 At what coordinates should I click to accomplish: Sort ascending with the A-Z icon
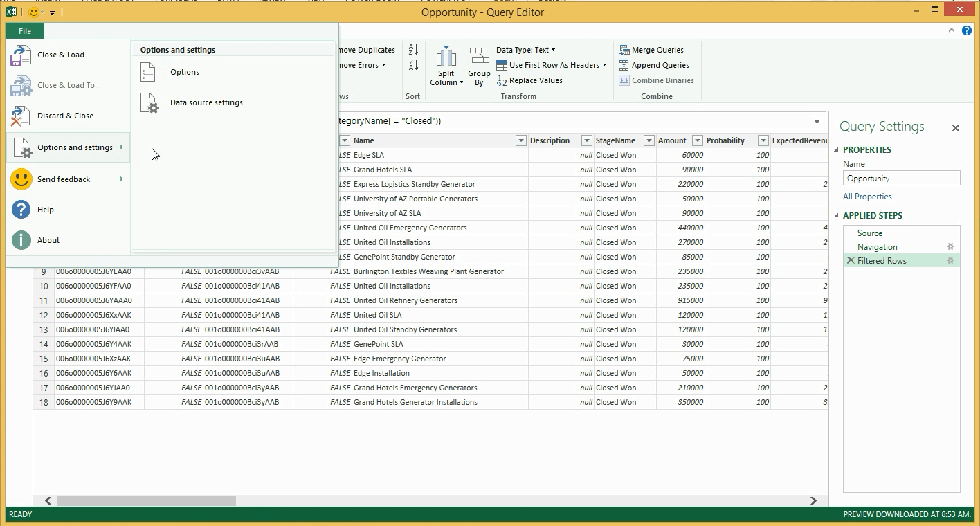tap(413, 50)
